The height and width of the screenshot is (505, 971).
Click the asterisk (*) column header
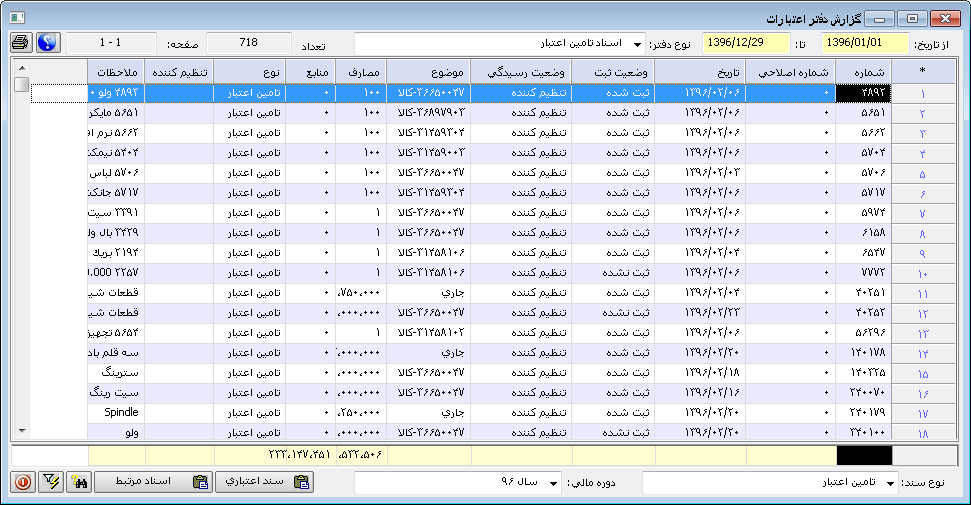tap(923, 72)
